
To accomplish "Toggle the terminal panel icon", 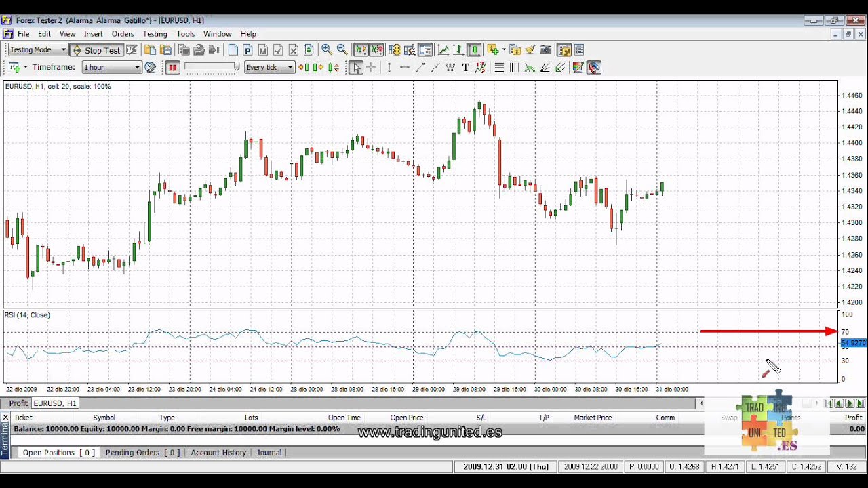I will click(x=425, y=49).
